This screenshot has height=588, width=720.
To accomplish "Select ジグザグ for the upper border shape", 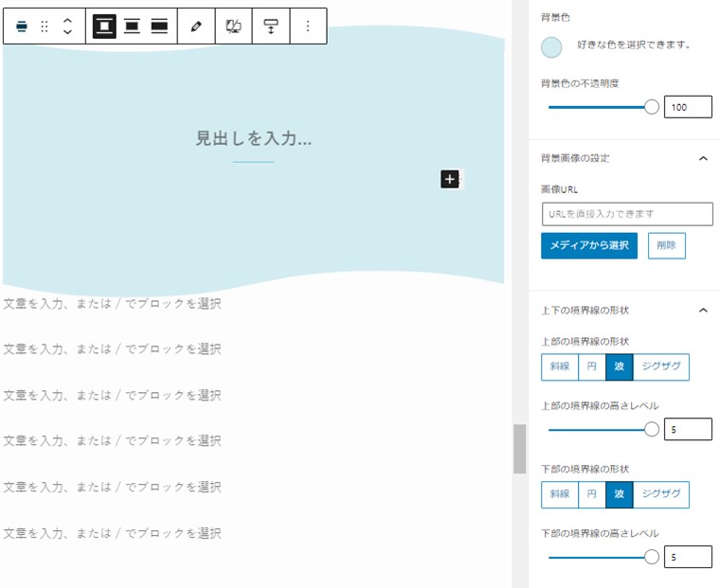I will tap(660, 366).
